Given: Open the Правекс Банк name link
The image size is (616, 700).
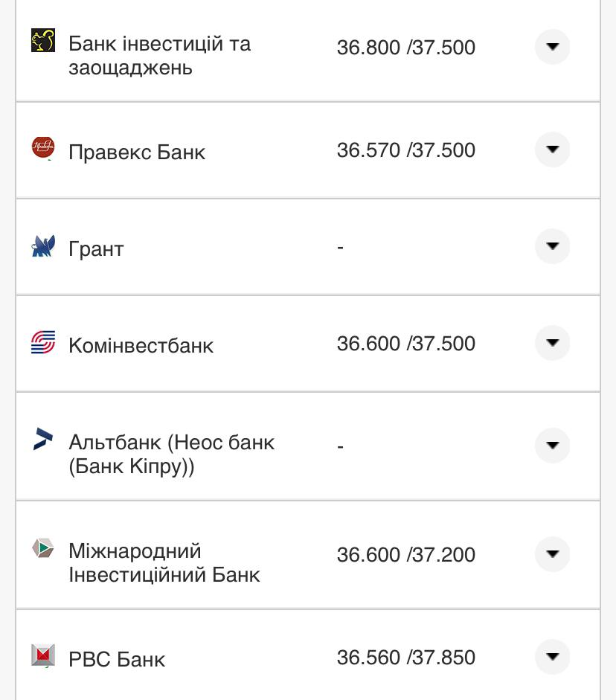Looking at the screenshot, I should coord(136,152).
